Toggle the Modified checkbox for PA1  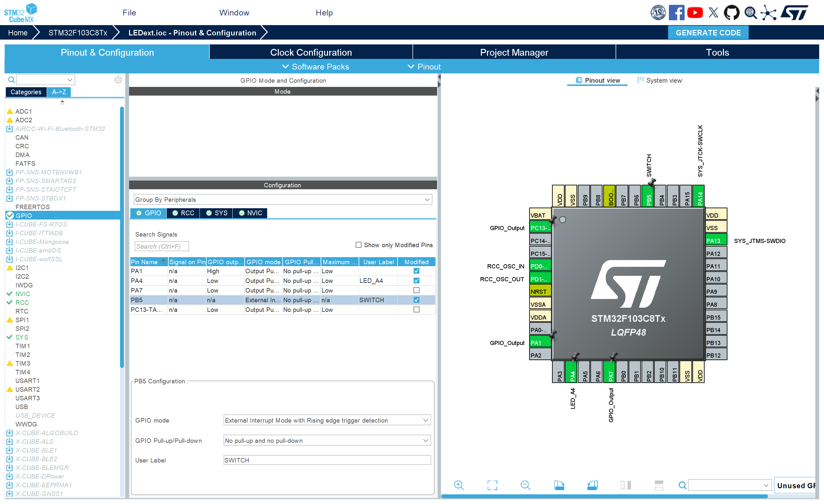(417, 271)
